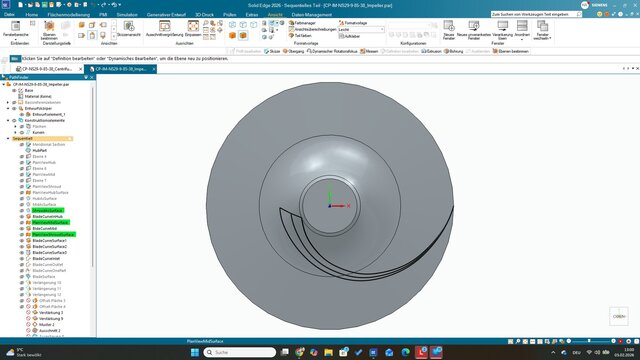Click the Aufkleber tool
640x360 pixels.
point(349,36)
